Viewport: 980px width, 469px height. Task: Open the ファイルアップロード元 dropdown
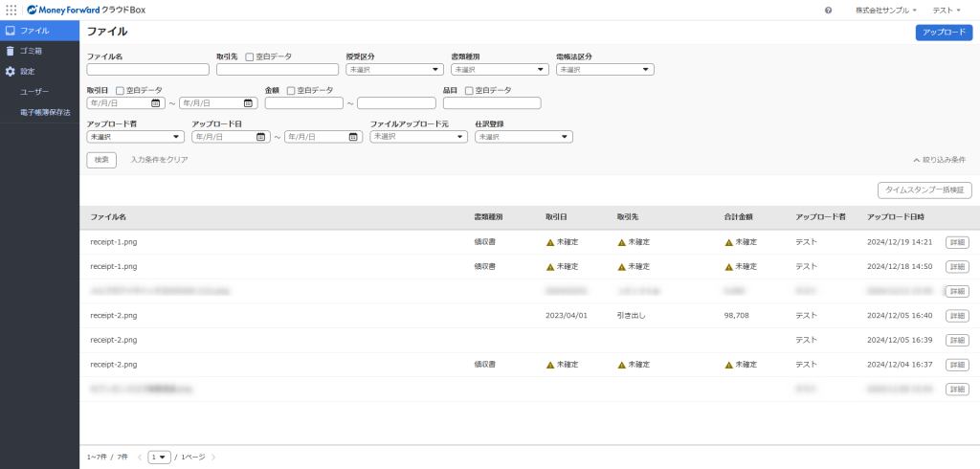[x=419, y=137]
